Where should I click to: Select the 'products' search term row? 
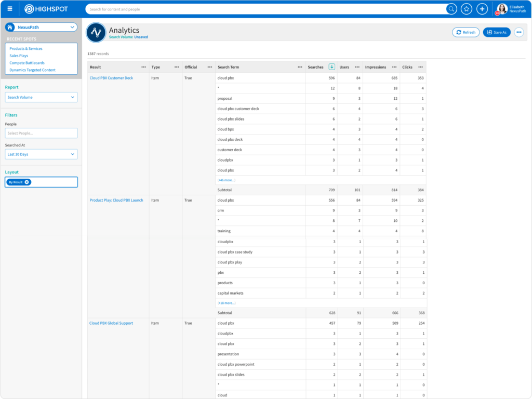point(225,283)
